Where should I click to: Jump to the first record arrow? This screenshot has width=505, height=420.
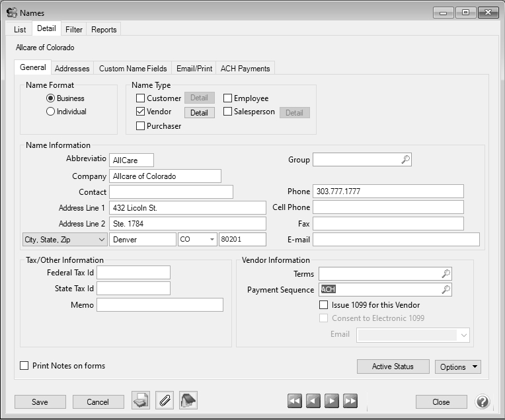295,401
